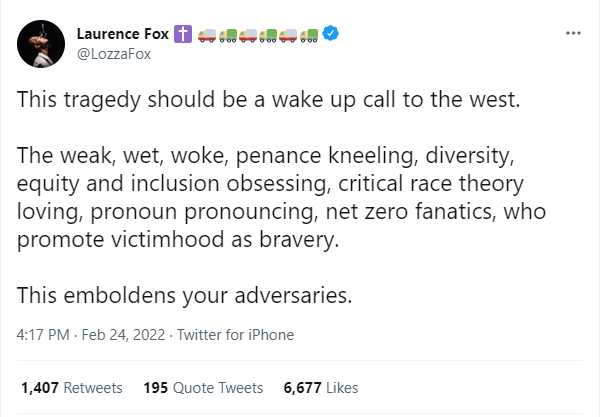Click the first truck emoji after the cross
601x417 pixels.
(x=206, y=34)
